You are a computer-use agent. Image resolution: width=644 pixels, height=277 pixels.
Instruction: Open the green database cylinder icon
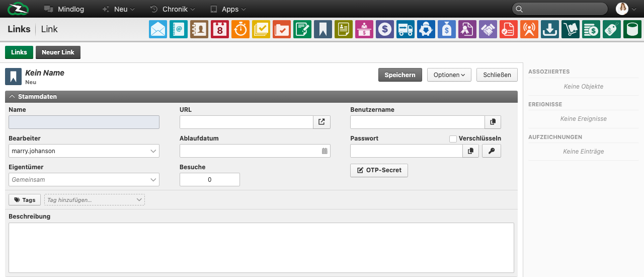[632, 29]
